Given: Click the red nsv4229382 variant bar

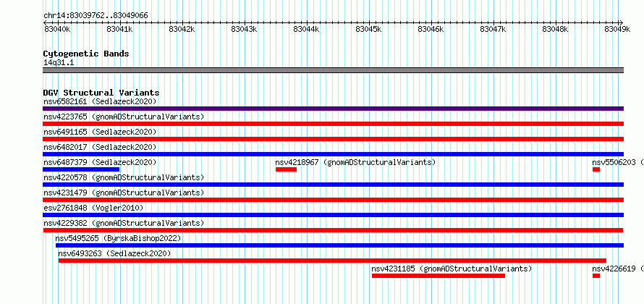Looking at the screenshot, I should point(333,230).
